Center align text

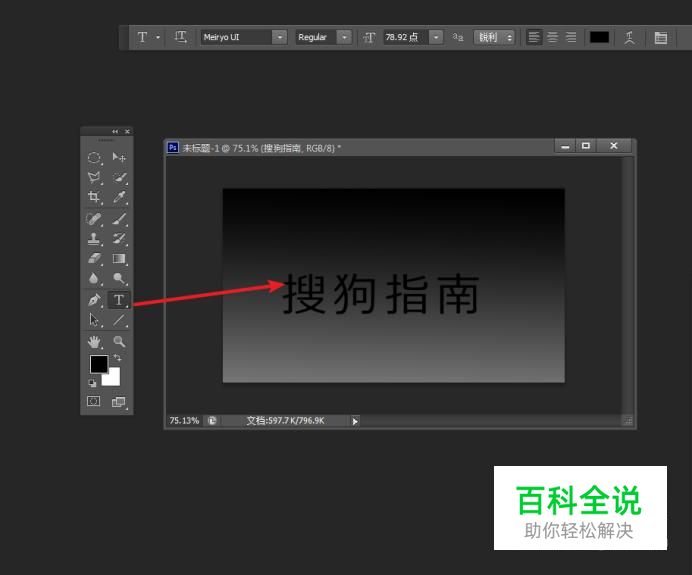(x=553, y=38)
